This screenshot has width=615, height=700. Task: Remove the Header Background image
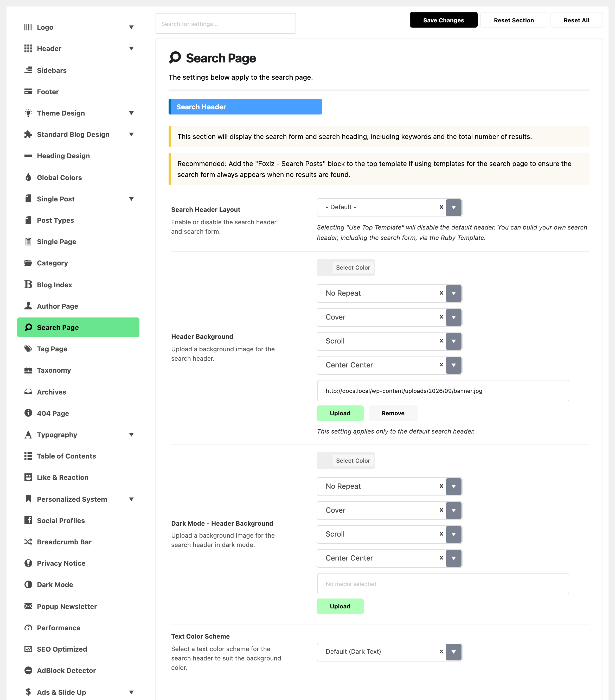(393, 413)
